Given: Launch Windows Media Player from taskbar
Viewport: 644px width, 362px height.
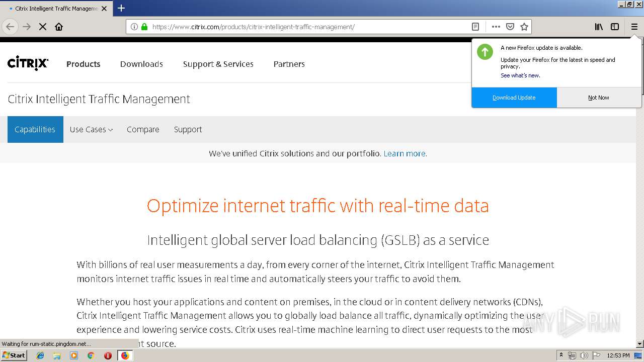Looking at the screenshot, I should pyautogui.click(x=74, y=355).
